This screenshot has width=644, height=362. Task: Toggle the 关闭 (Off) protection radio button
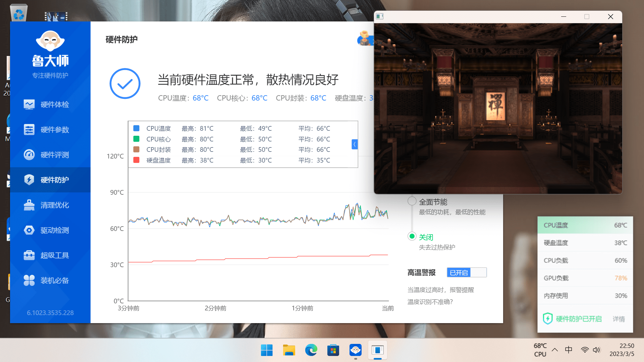tap(411, 236)
